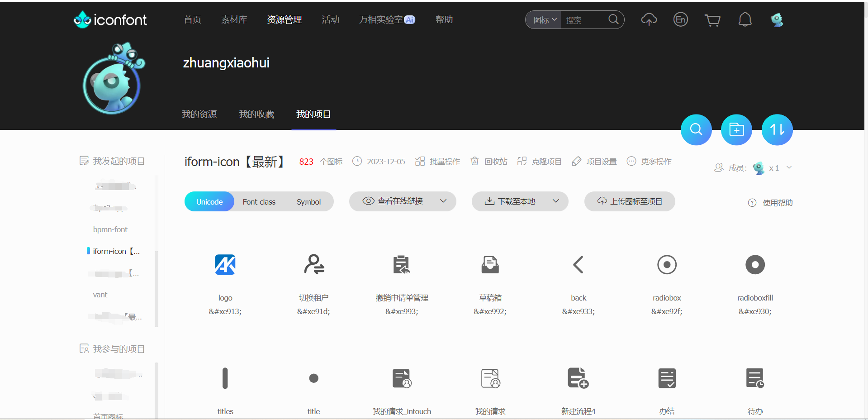Switch language with the En icon
This screenshot has width=868, height=420.
click(680, 19)
